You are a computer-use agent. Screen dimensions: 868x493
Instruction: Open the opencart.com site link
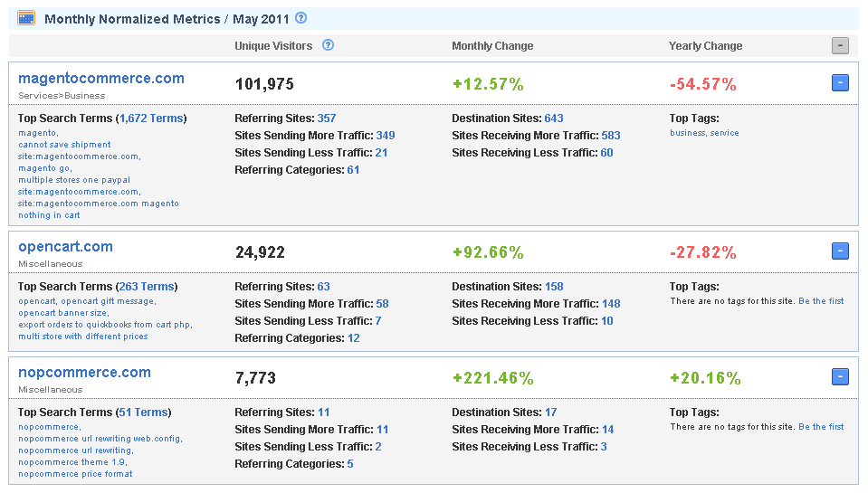[x=65, y=247]
